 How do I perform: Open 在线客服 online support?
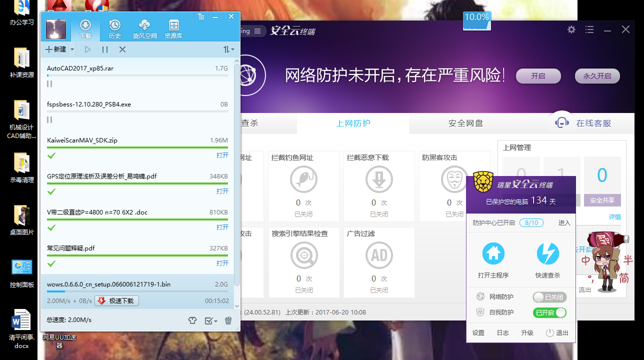583,123
